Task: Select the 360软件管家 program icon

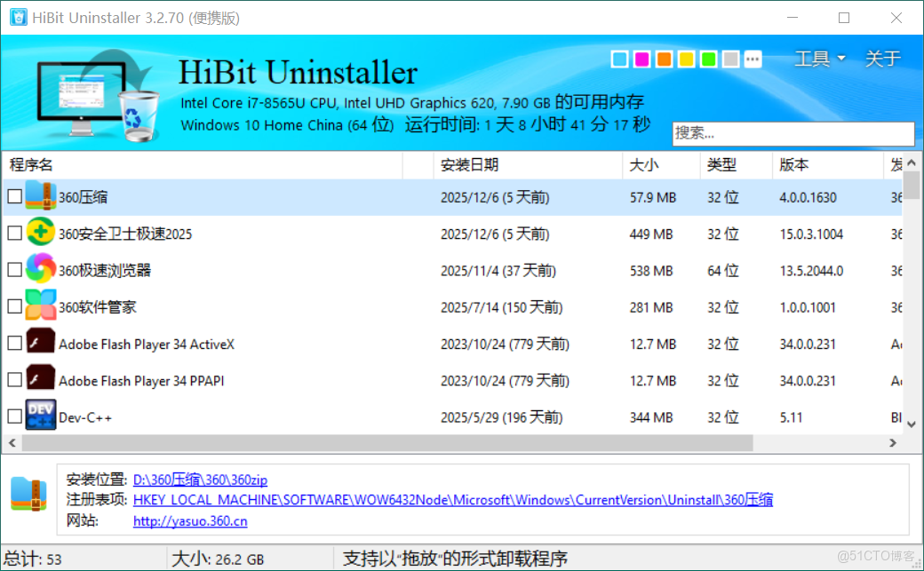Action: 40,305
